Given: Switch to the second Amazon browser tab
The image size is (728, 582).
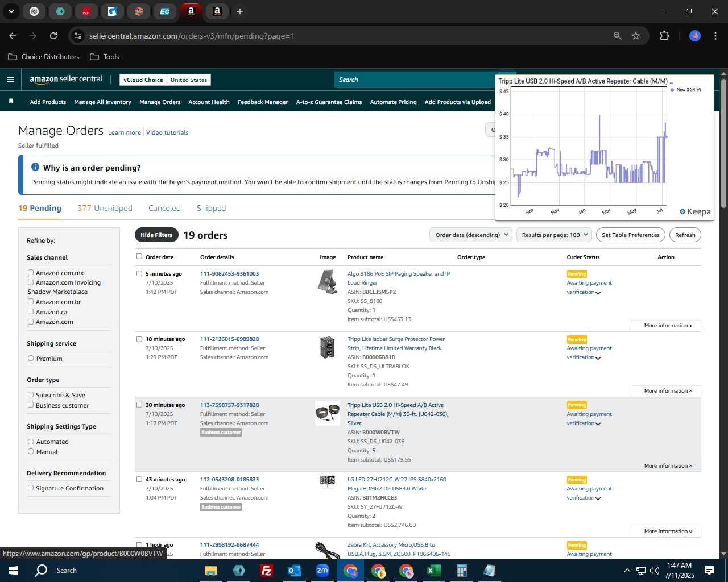Looking at the screenshot, I should [x=217, y=11].
